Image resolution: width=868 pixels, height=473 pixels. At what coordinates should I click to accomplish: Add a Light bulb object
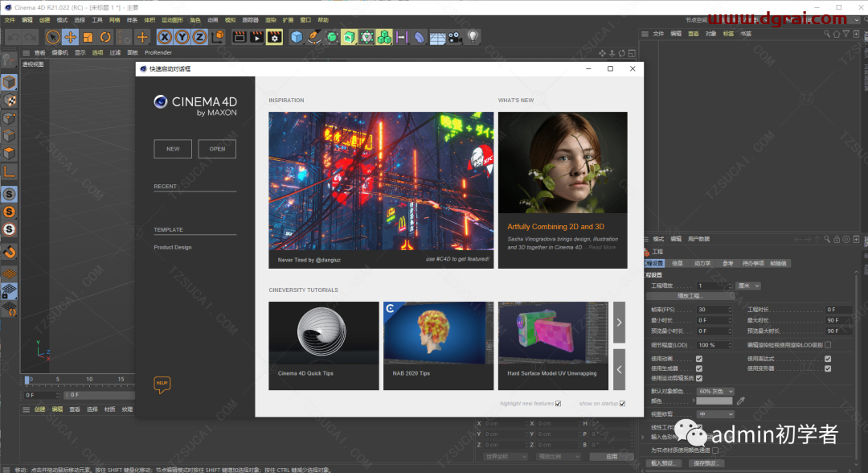pyautogui.click(x=473, y=37)
